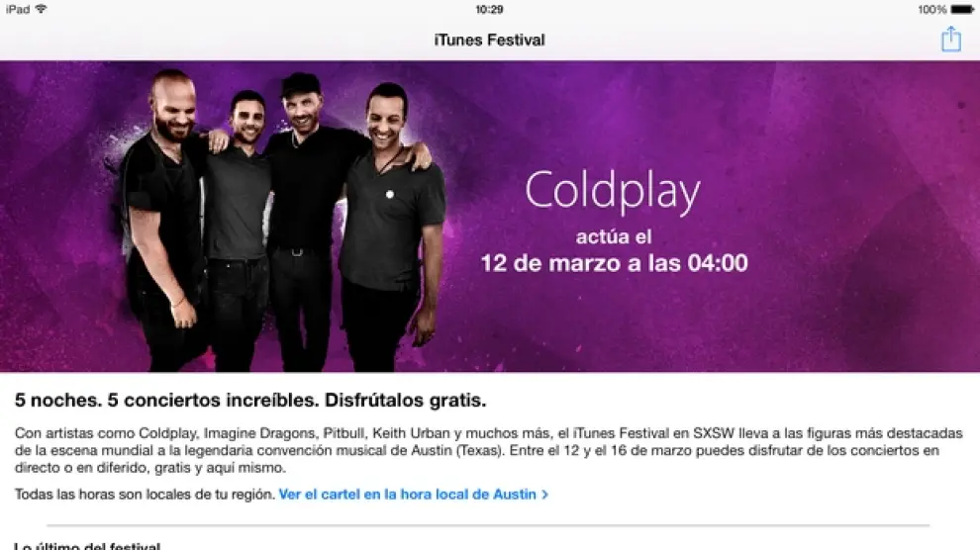Image resolution: width=980 pixels, height=550 pixels.
Task: Select the Coldplay artist name in the banner
Action: 613,191
